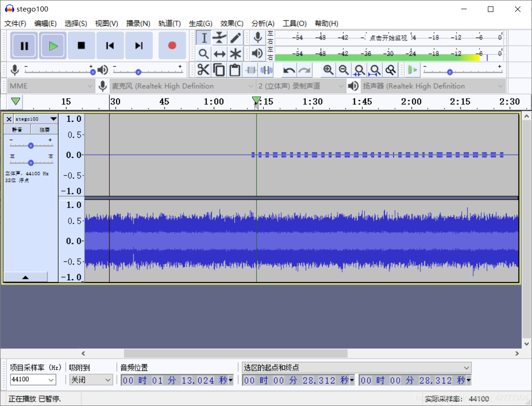Image resolution: width=532 pixels, height=406 pixels.
Task: Click the recording volume slider knob
Action: click(92, 72)
